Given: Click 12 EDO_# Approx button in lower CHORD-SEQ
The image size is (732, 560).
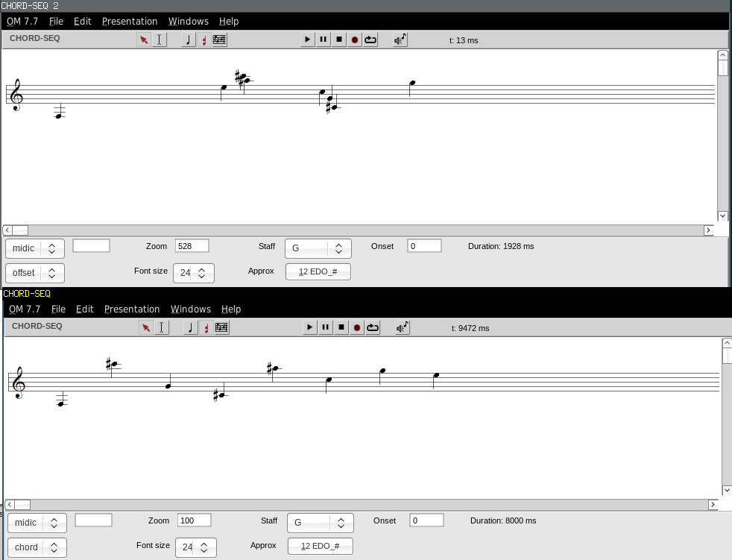Looking at the screenshot, I should tap(321, 546).
